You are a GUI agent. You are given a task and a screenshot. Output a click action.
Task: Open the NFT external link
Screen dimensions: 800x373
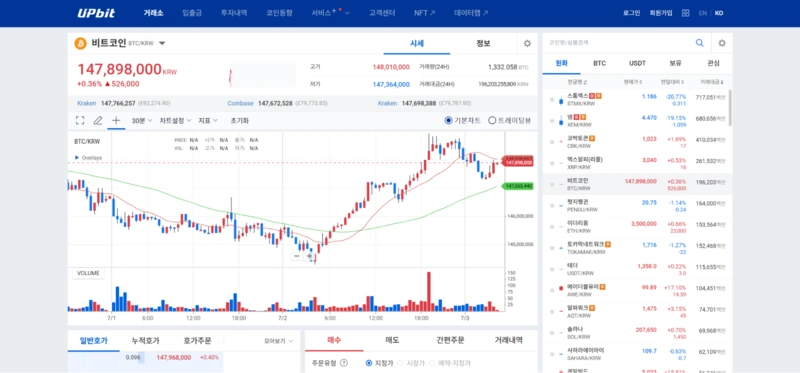424,13
